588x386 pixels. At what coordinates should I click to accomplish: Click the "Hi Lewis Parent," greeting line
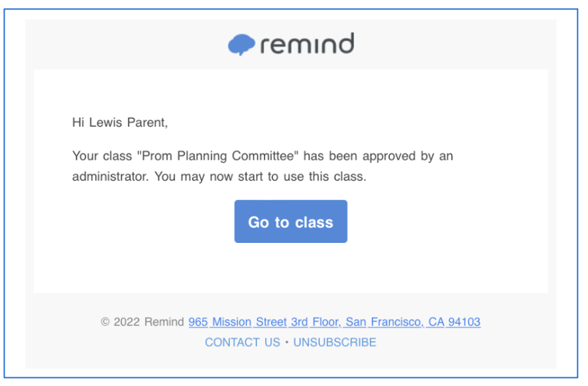point(120,123)
